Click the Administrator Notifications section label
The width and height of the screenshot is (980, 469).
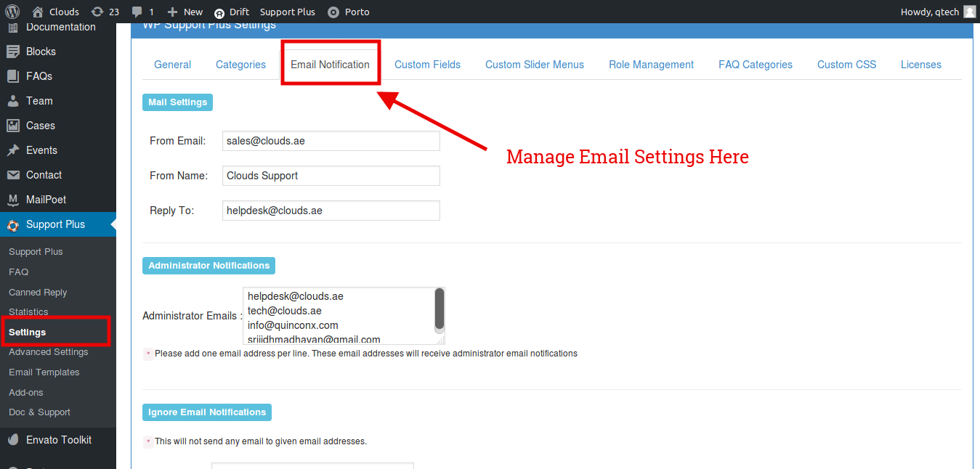pyautogui.click(x=209, y=266)
